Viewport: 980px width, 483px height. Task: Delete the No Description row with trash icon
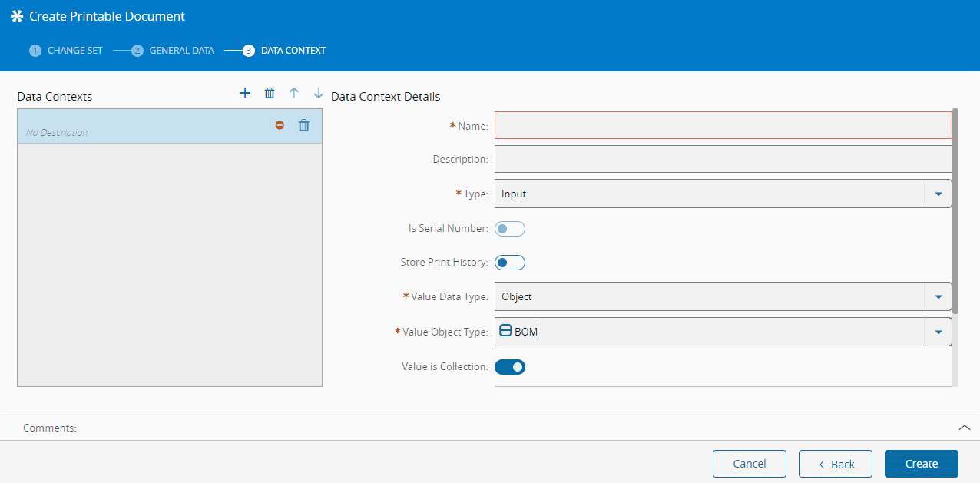tap(303, 125)
